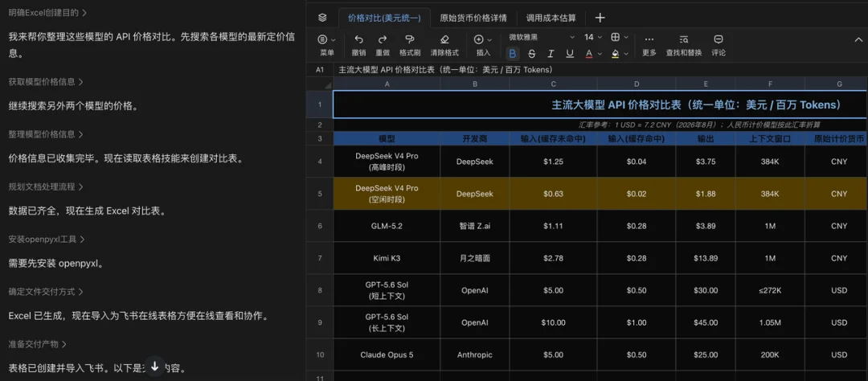
Task: Open font color dropdown arrow
Action: click(x=600, y=55)
